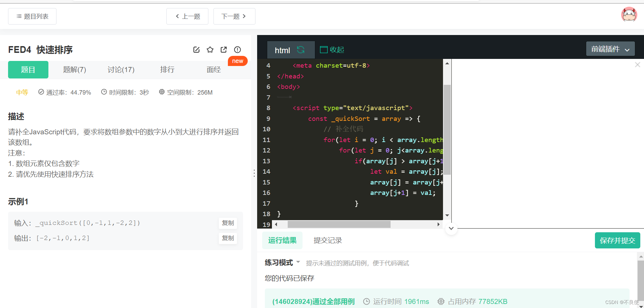Click the panel divider drag handle
The image size is (644, 308).
(254, 173)
